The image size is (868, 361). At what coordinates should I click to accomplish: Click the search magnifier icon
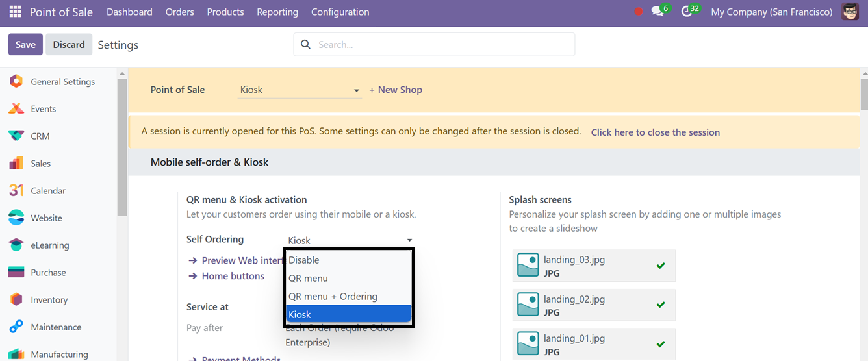point(306,45)
